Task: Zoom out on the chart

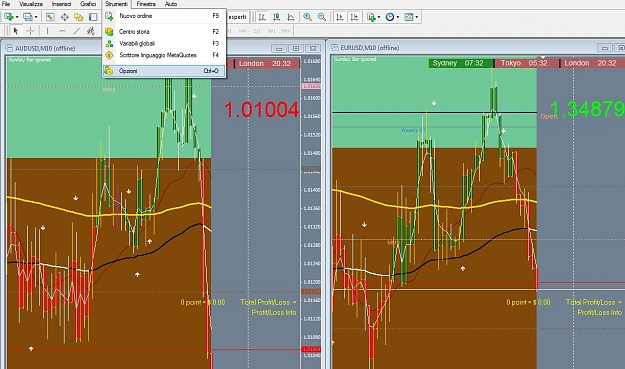Action: (322, 17)
